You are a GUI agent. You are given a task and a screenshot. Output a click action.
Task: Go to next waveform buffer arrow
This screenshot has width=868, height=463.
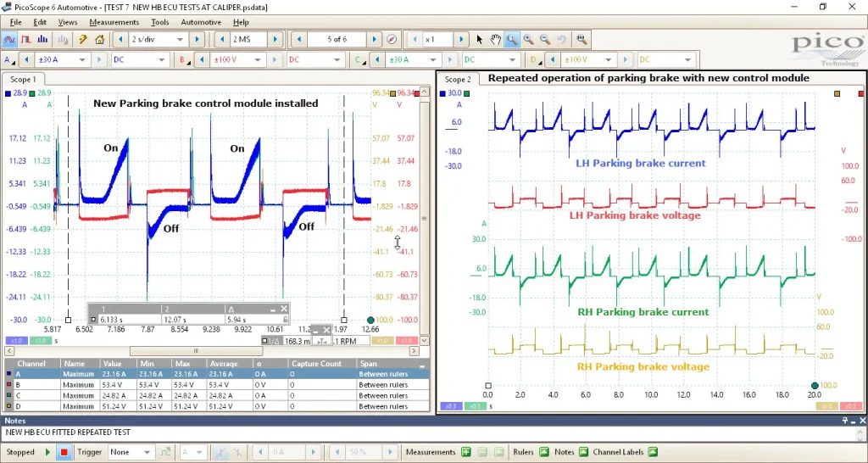tap(374, 39)
